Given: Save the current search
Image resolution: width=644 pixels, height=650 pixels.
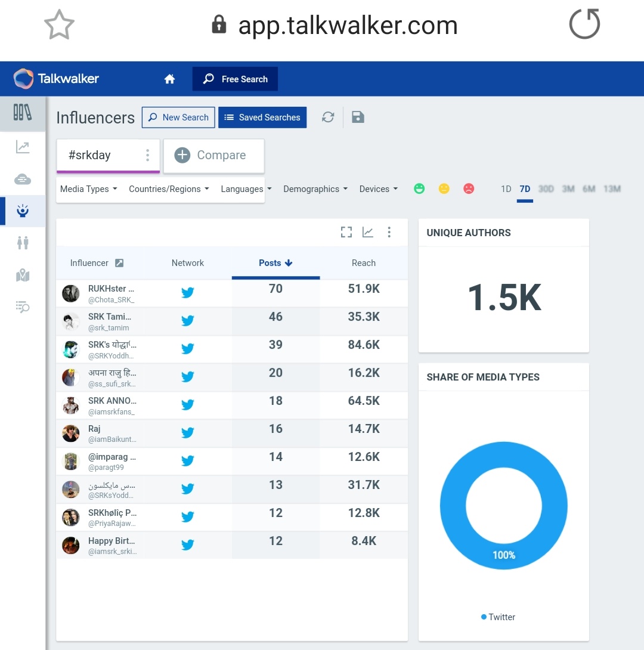Looking at the screenshot, I should click(358, 117).
